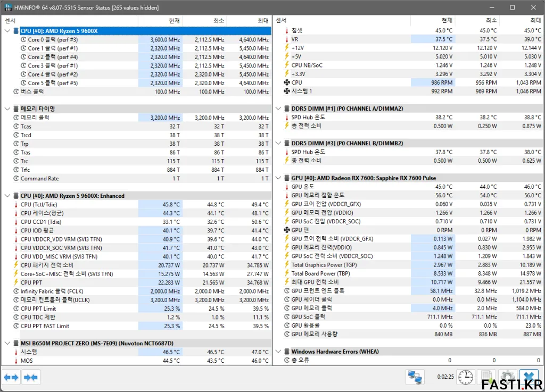545x392 pixels.
Task: Click the left panel 최대 column header
Action: [x=249, y=21]
